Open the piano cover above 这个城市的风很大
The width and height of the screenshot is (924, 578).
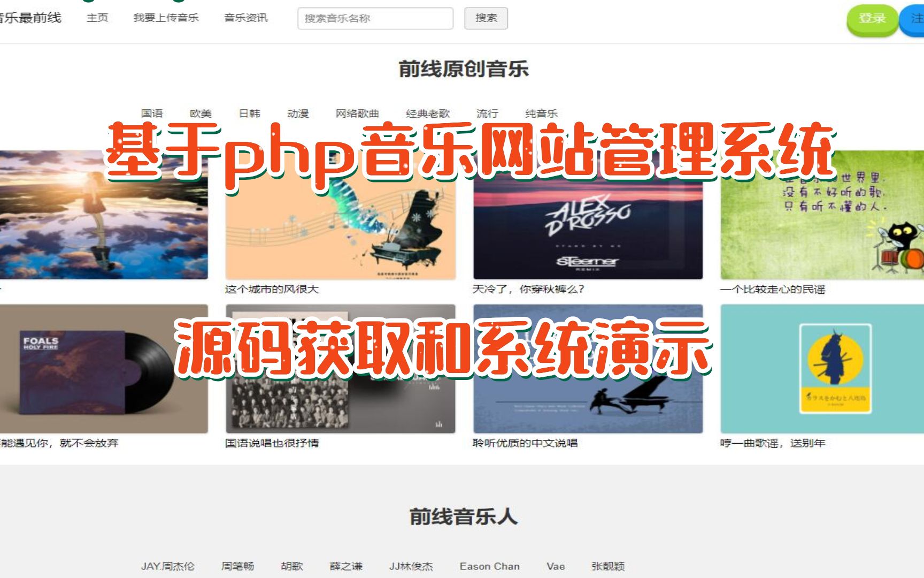(341, 215)
